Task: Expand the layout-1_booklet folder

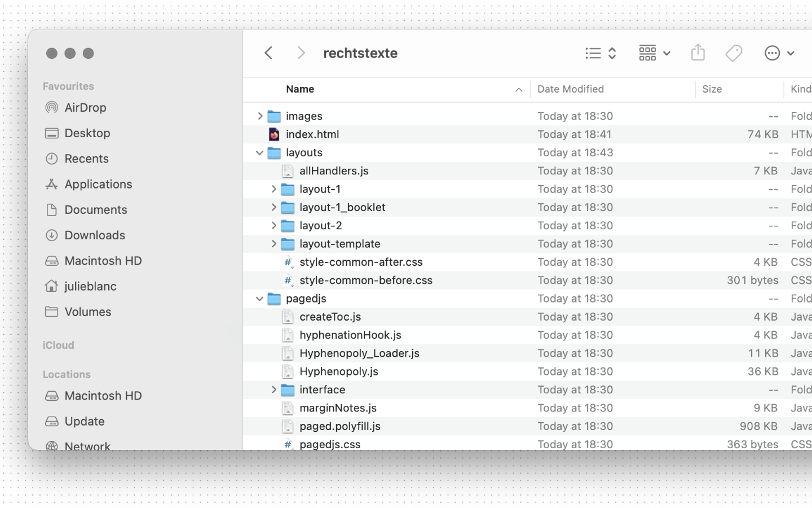Action: [x=273, y=208]
